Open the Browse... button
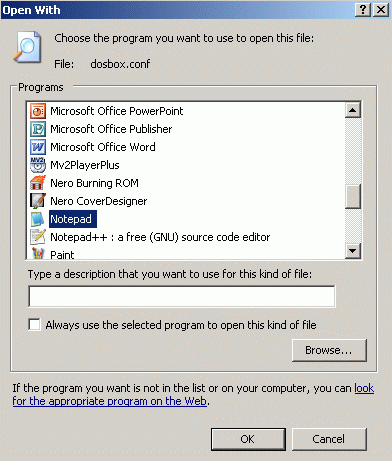Image resolution: width=392 pixels, height=461 pixels. click(329, 350)
